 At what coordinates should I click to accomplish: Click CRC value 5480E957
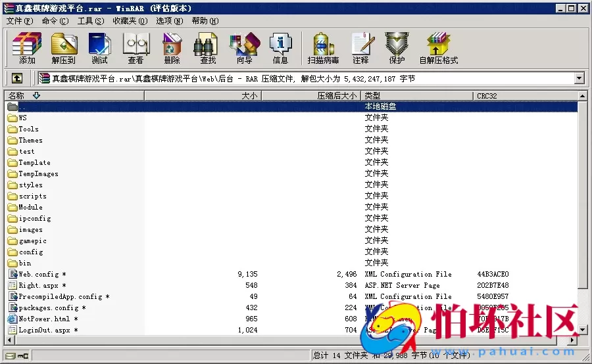pos(493,296)
